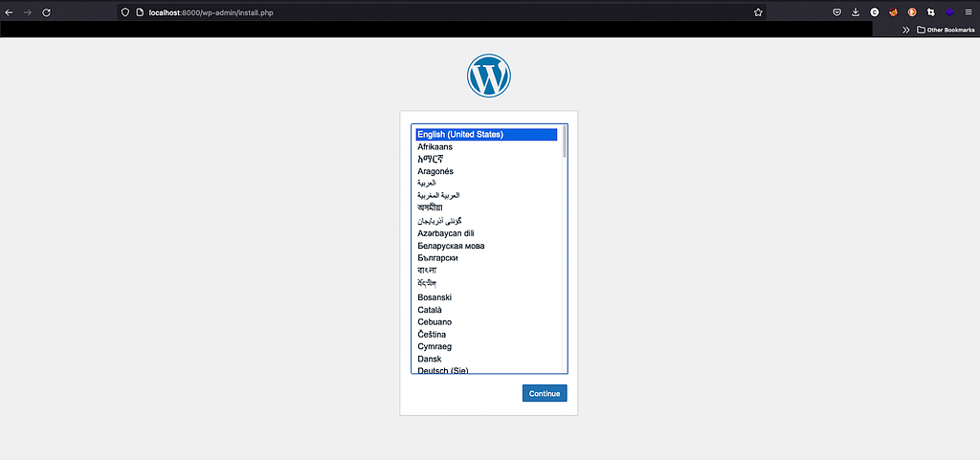
Task: Select Cebuano in the language list
Action: pos(486,321)
